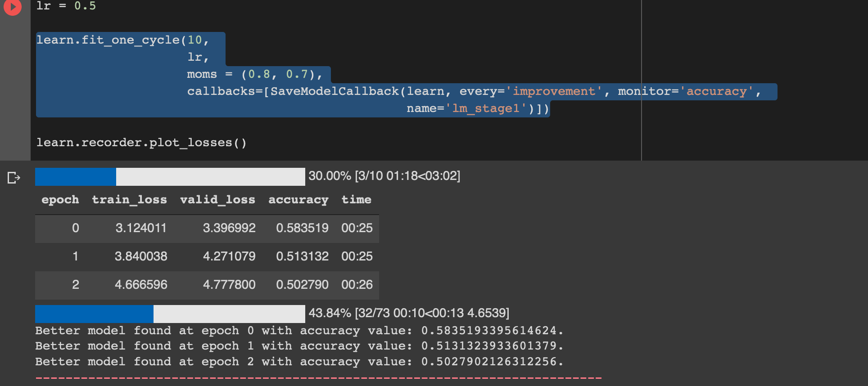Image resolution: width=868 pixels, height=386 pixels.
Task: Place cursor on the 'lr = 0.5' line
Action: [x=66, y=6]
